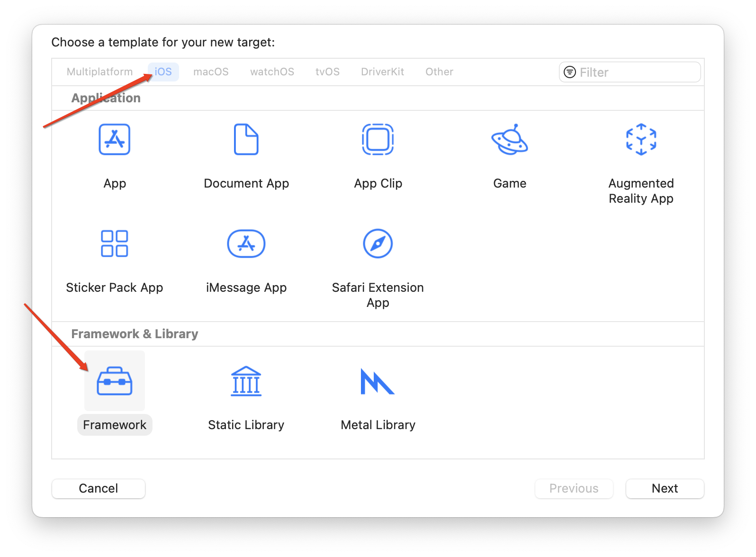Viewport: 756px width, 557px height.
Task: Select the Safari Extension App compass icon
Action: point(378,243)
